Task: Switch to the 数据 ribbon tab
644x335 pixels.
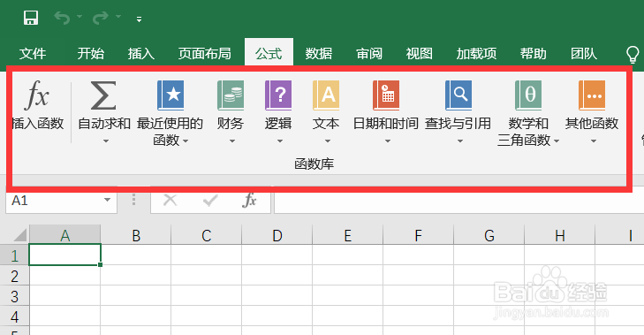Action: click(319, 53)
